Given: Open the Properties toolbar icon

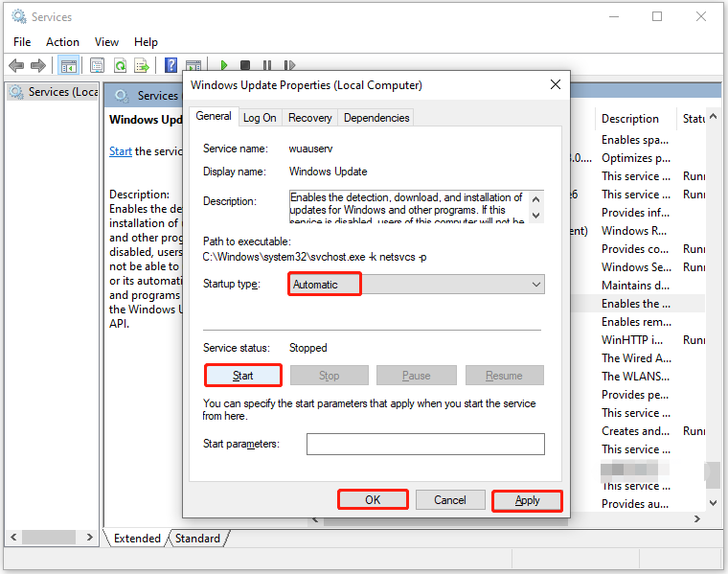Looking at the screenshot, I should [97, 65].
